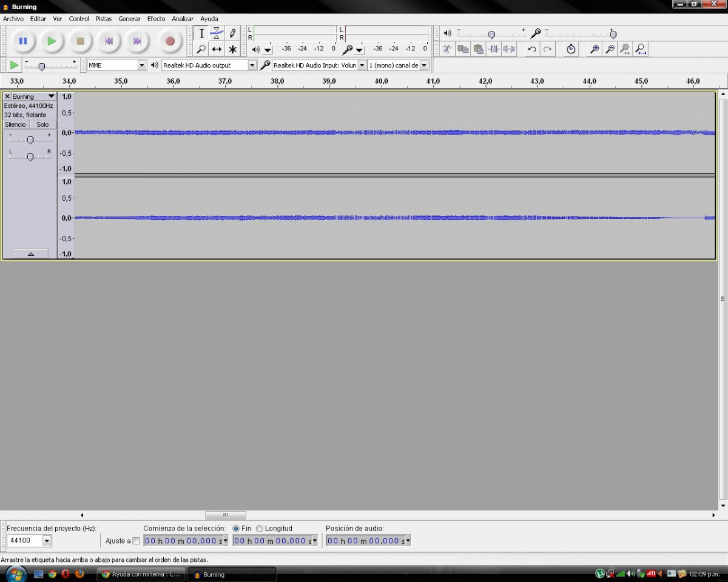Select the 'Longitud' radio button

pyautogui.click(x=260, y=529)
